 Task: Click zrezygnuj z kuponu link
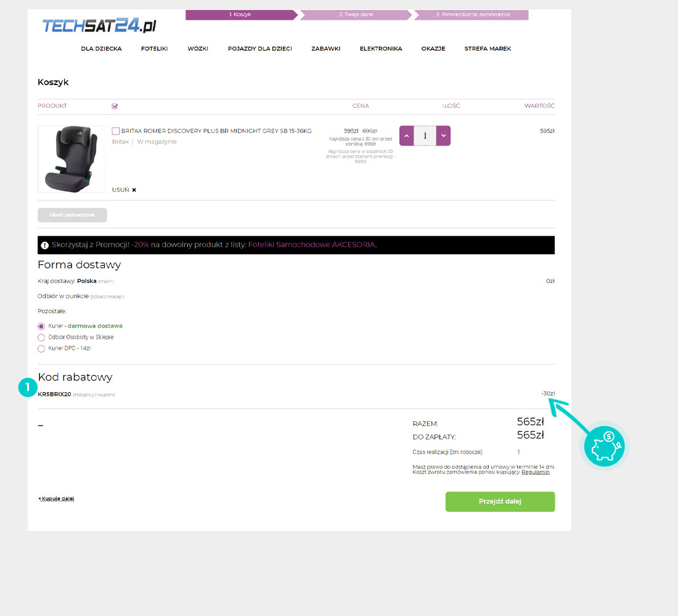[94, 395]
